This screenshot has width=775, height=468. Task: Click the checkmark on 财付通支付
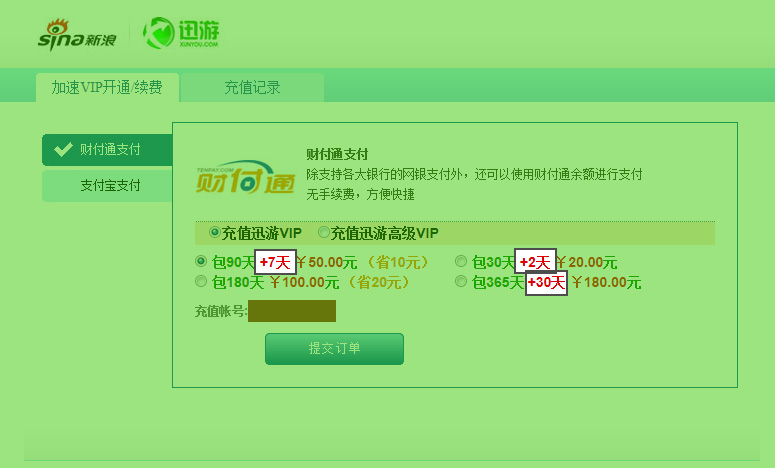pyautogui.click(x=63, y=149)
